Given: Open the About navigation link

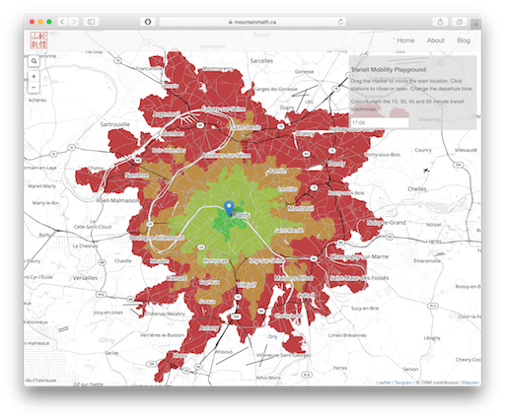Looking at the screenshot, I should click(435, 40).
